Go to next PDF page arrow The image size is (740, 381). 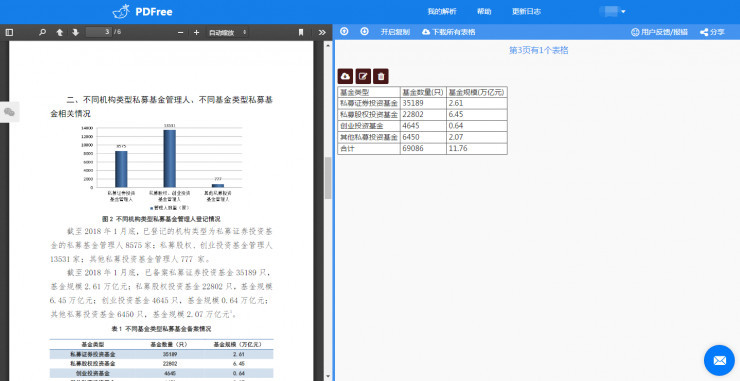click(76, 33)
